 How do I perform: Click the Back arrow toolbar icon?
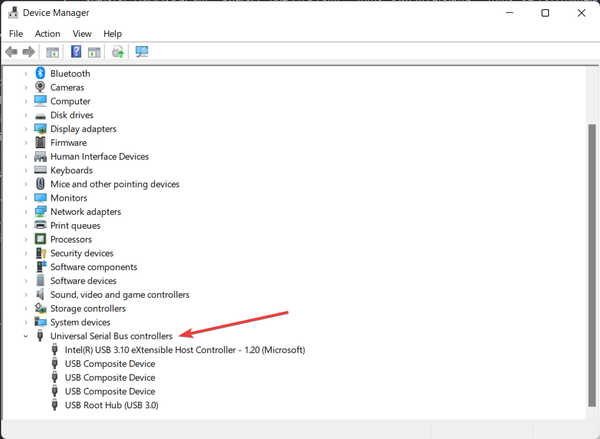pyautogui.click(x=11, y=52)
